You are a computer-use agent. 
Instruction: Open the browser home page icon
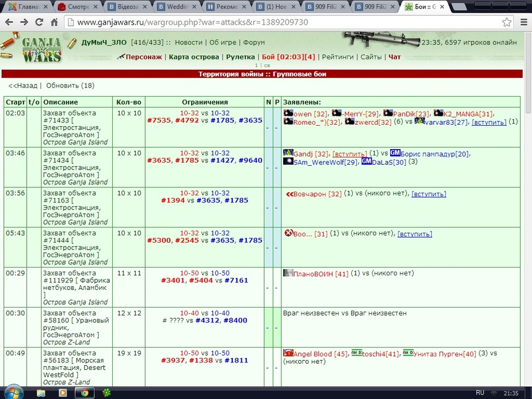pos(54,22)
